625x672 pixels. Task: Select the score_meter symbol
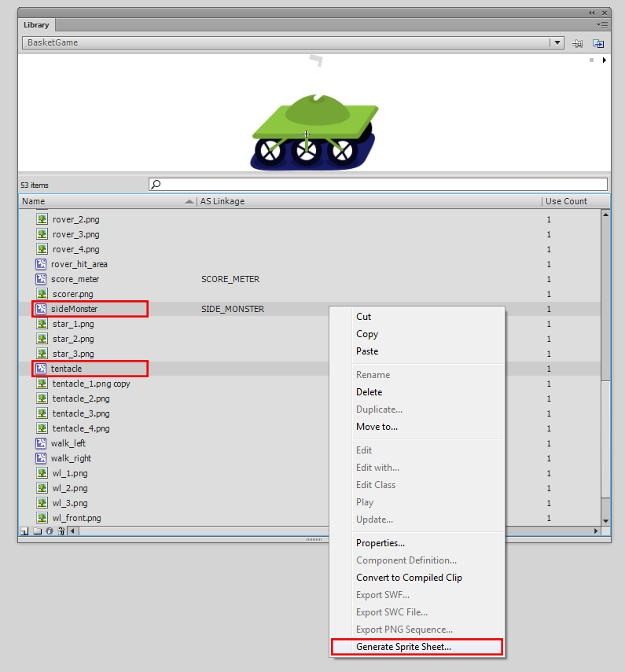point(75,279)
